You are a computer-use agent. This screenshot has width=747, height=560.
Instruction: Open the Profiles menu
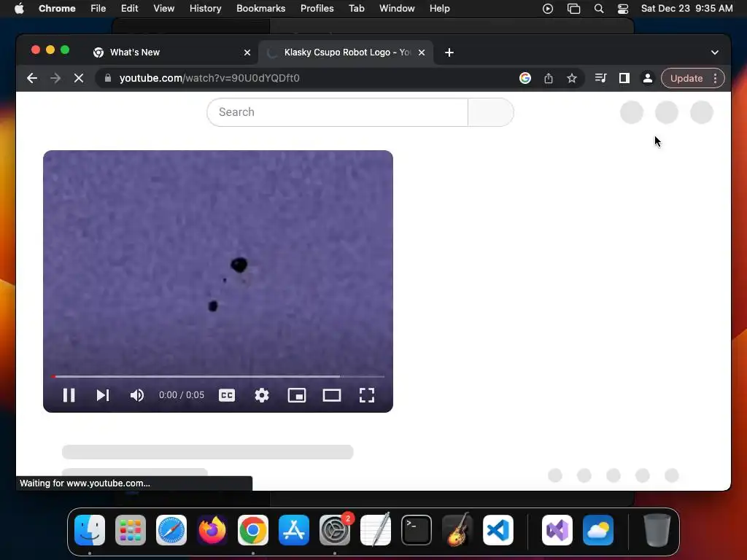317,9
